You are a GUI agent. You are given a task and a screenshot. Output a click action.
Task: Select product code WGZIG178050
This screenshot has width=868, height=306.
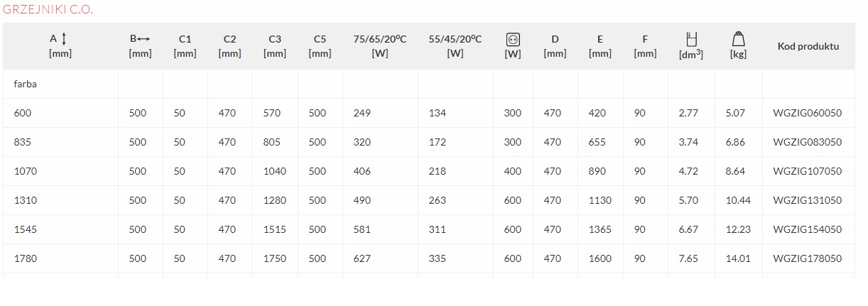point(808,258)
